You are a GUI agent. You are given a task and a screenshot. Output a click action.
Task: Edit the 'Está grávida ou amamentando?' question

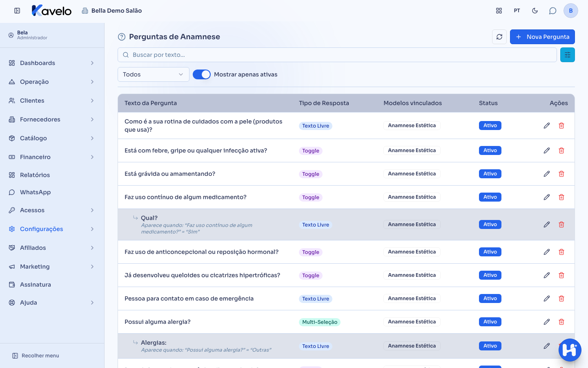(x=547, y=174)
